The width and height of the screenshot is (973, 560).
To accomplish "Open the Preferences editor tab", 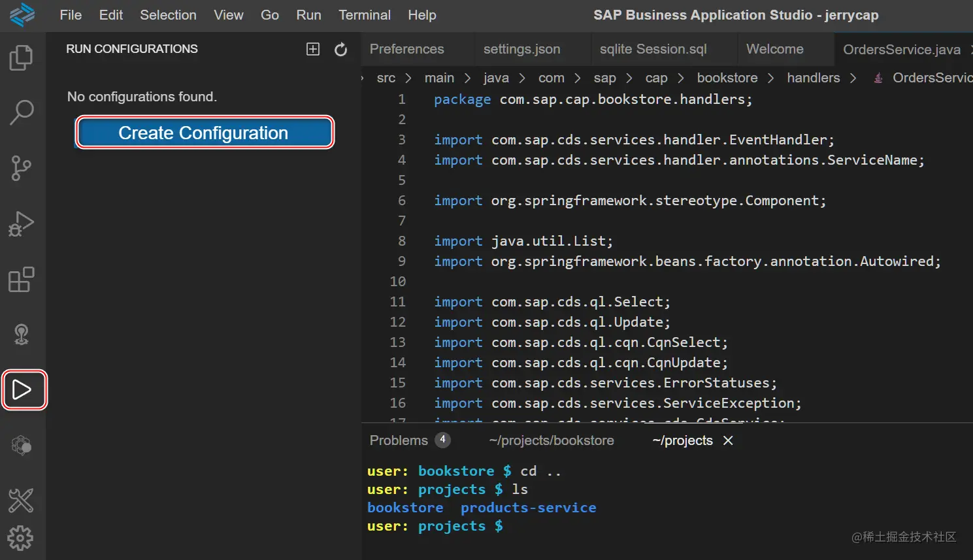I will click(x=406, y=50).
